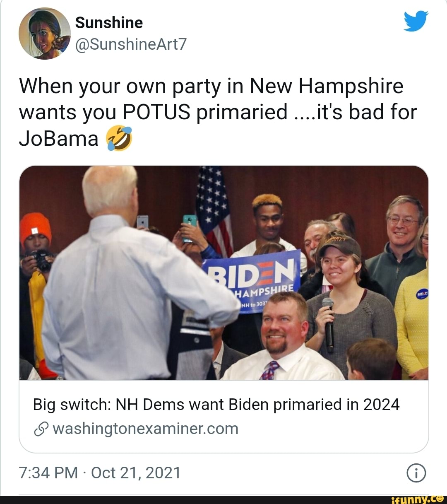This screenshot has height=504, width=447.
Task: Click the headline 'Big switch: NH Dems want Biden primaried'
Action: pos(216,405)
